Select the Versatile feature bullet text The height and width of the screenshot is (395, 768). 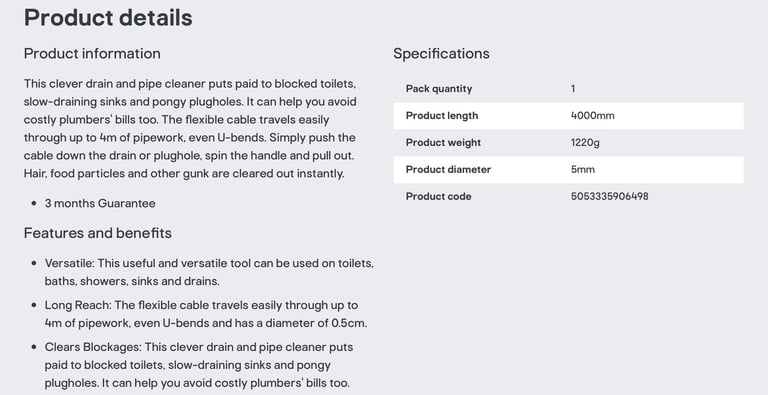pyautogui.click(x=209, y=272)
